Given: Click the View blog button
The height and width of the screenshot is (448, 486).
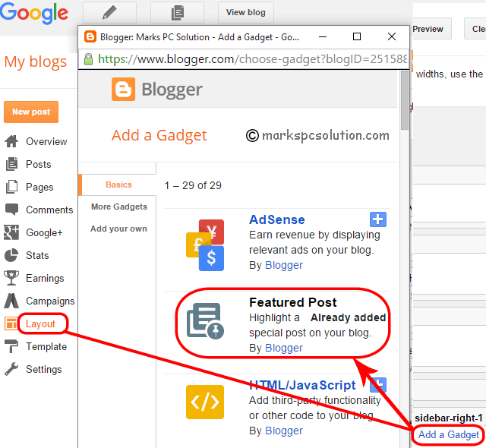Looking at the screenshot, I should click(x=246, y=12).
